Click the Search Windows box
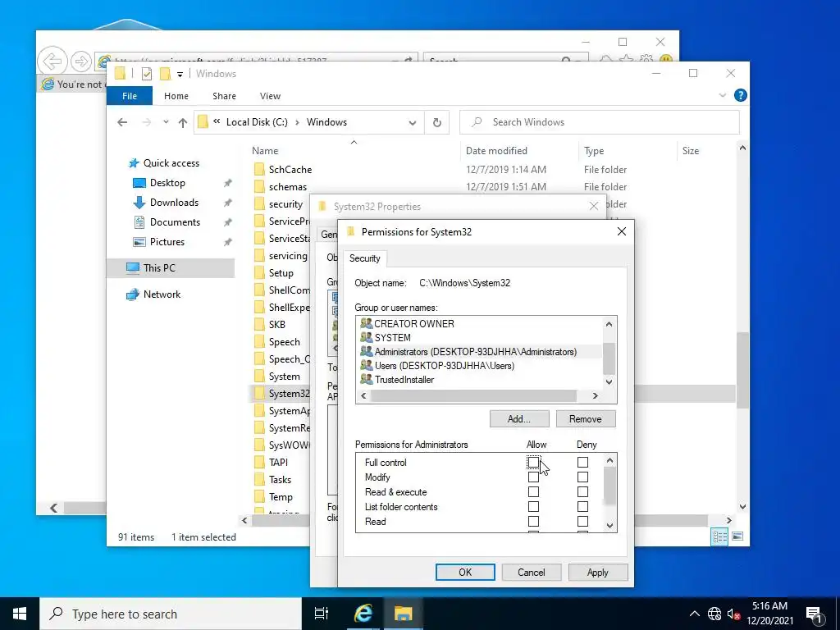 pos(600,122)
